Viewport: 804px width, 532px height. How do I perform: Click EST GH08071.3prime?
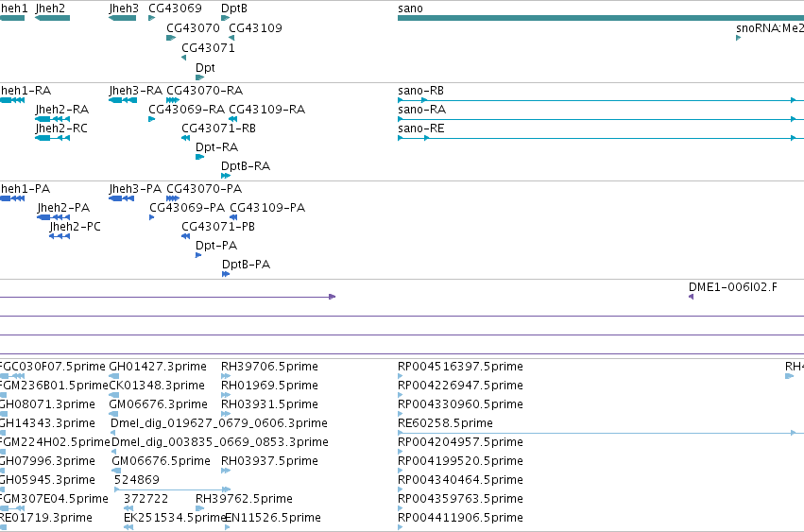point(47,404)
